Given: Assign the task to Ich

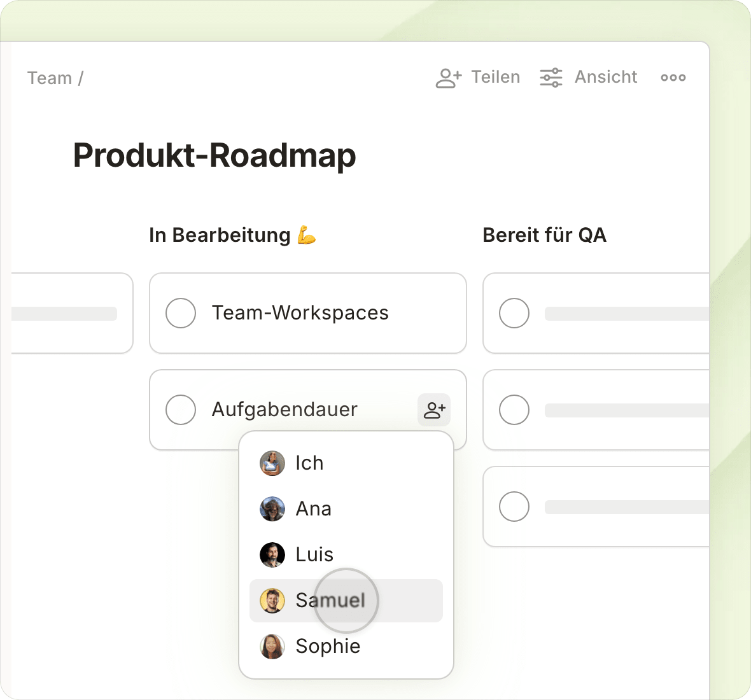Looking at the screenshot, I should (309, 463).
